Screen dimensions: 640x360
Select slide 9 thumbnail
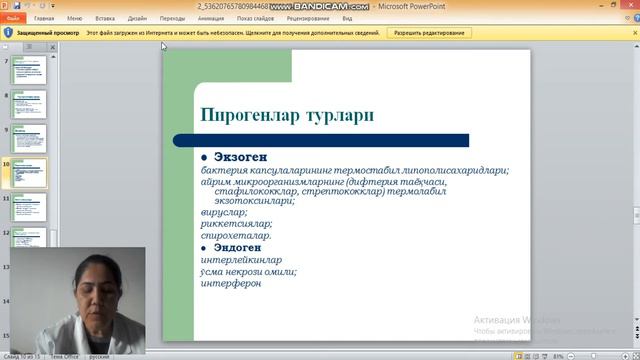(29, 139)
